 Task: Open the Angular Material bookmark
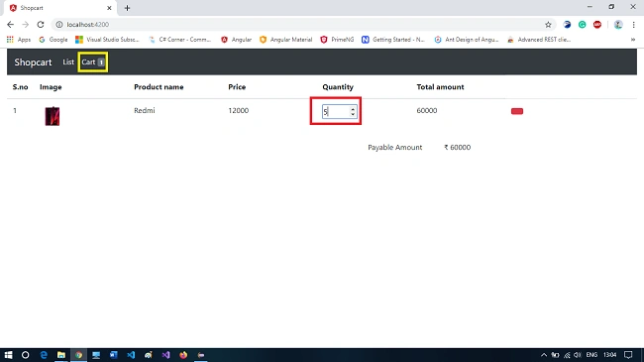286,40
